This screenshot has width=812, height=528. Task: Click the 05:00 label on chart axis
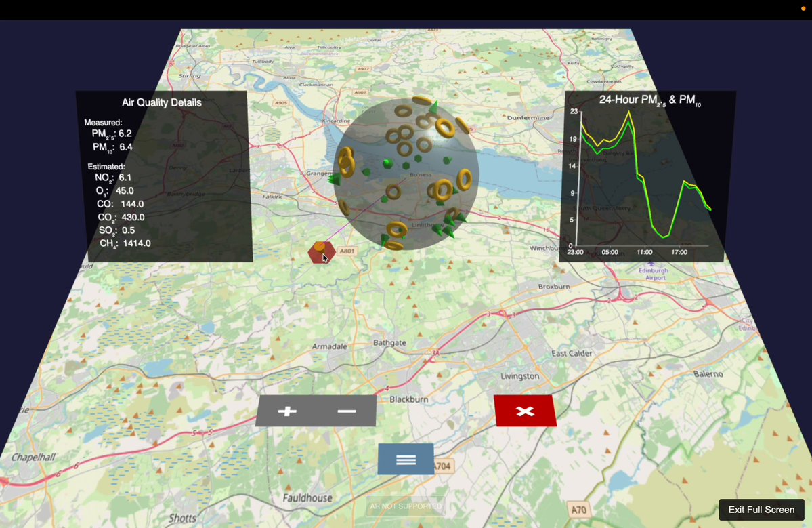coord(610,252)
